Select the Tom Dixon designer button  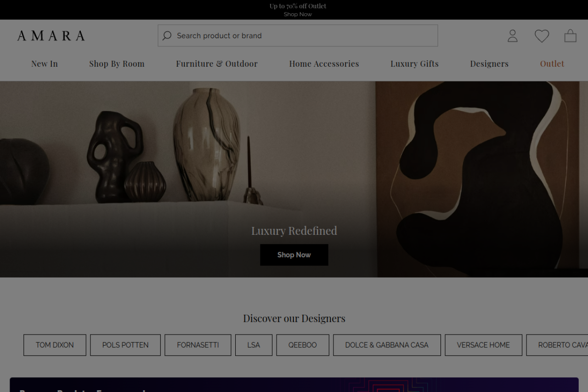point(55,345)
